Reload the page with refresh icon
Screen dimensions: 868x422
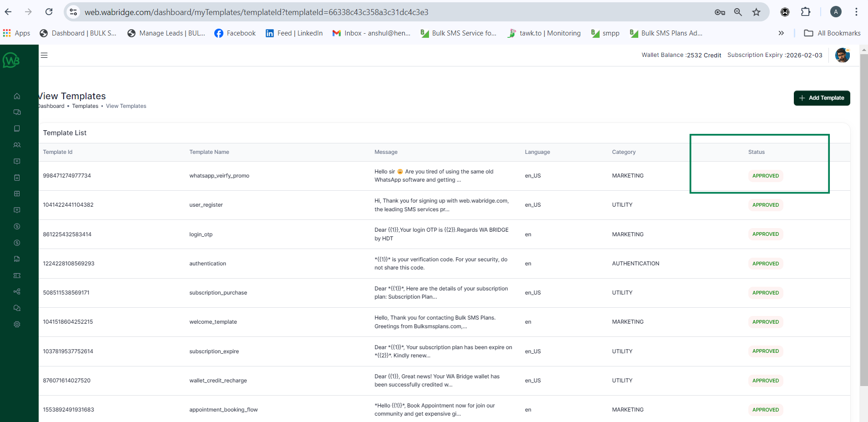tap(49, 12)
